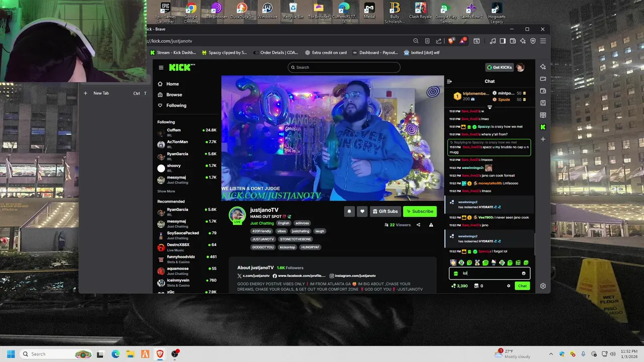Click the Gift Subs button
Screen dimensions: 644x362
click(x=385, y=212)
